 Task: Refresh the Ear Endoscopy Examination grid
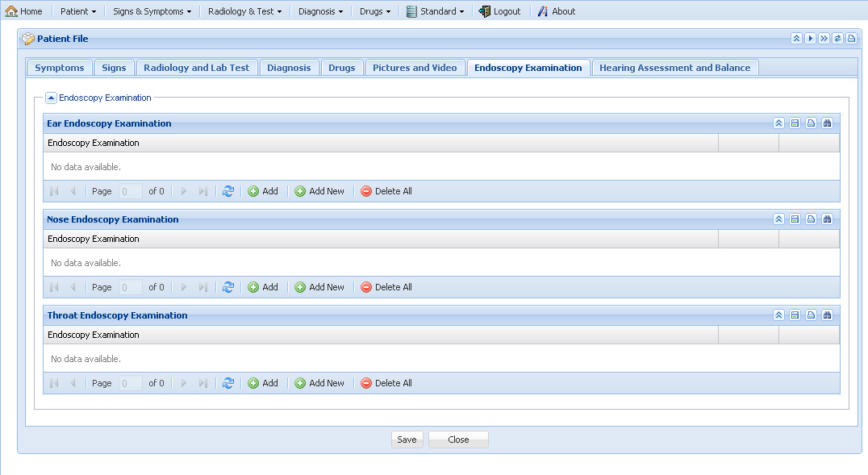tap(228, 191)
